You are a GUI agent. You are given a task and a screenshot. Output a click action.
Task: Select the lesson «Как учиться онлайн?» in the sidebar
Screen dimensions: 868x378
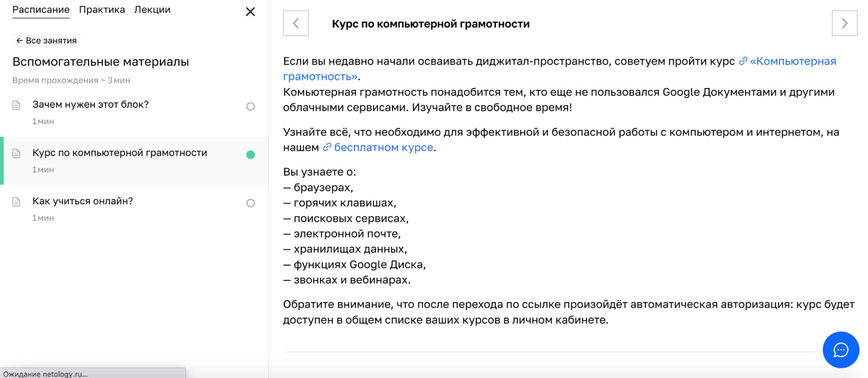click(x=83, y=201)
